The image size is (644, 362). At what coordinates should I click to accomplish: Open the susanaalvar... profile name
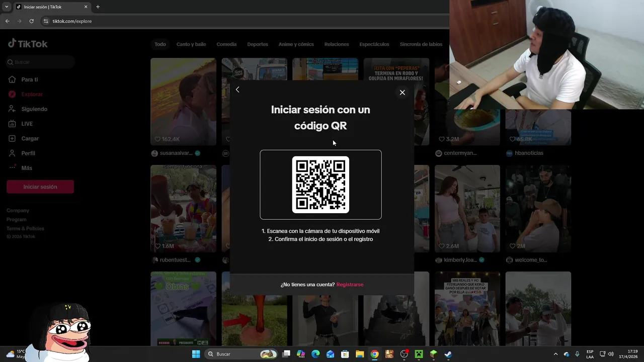(x=176, y=153)
